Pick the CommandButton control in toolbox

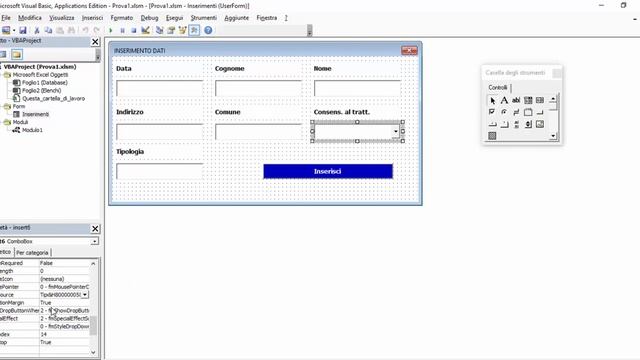[x=540, y=112]
